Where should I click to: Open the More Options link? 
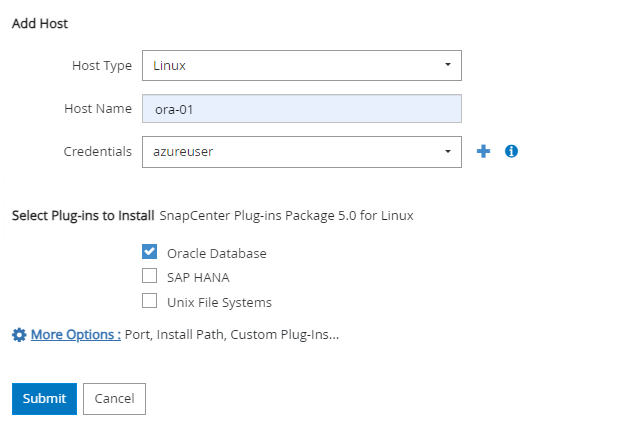click(75, 335)
